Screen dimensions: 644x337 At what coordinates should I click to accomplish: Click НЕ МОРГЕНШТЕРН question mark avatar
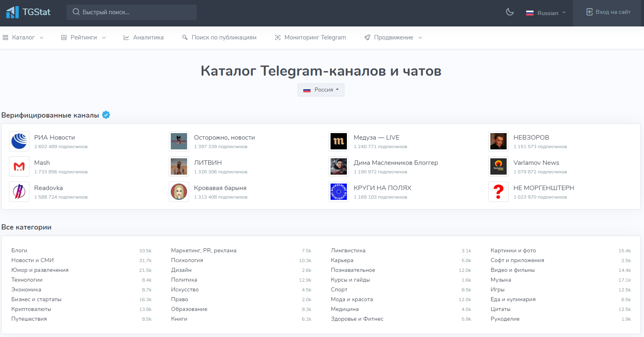coord(498,192)
